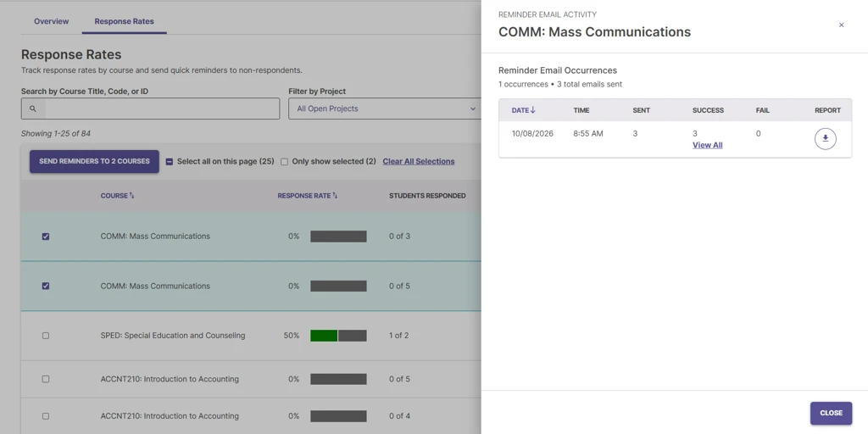Click the course search input field
This screenshot has height=434, width=868.
click(x=151, y=108)
